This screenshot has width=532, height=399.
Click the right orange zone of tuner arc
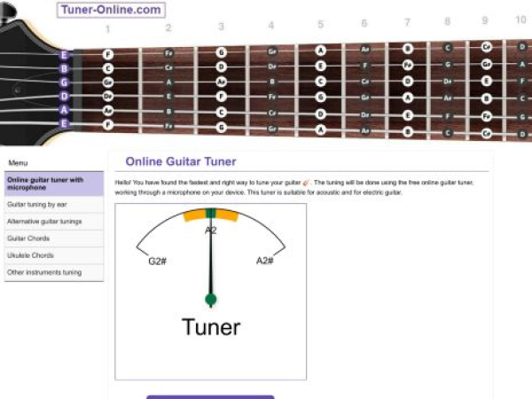(227, 215)
